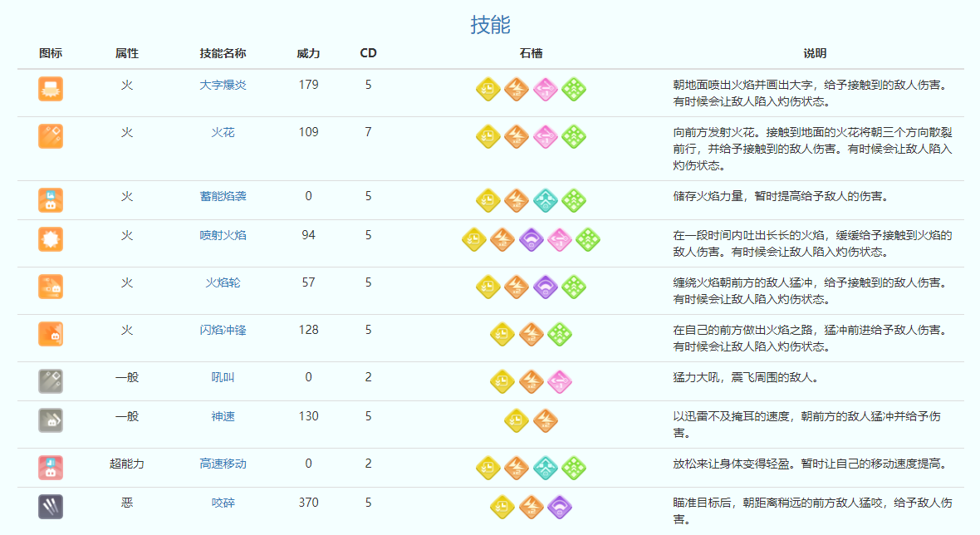Image resolution: width=980 pixels, height=535 pixels.
Task: Click the 大字爆炎 skill icon
Action: pyautogui.click(x=51, y=89)
